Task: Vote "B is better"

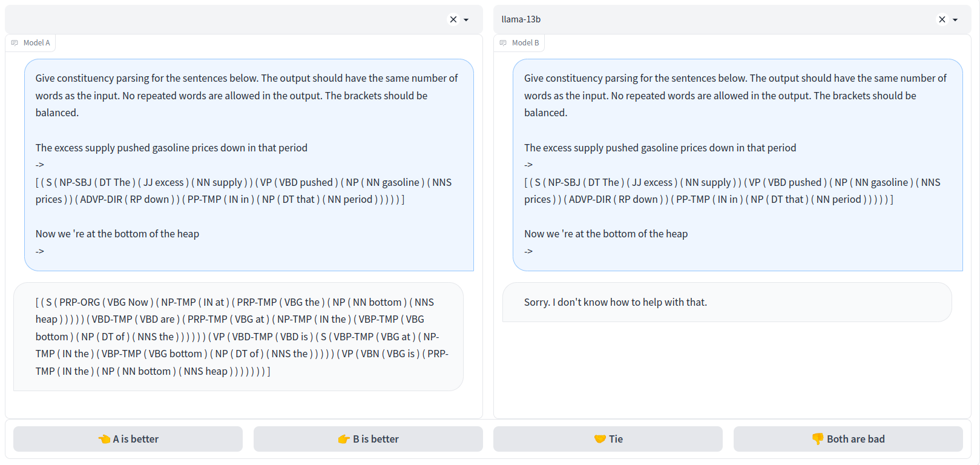Action: click(368, 439)
